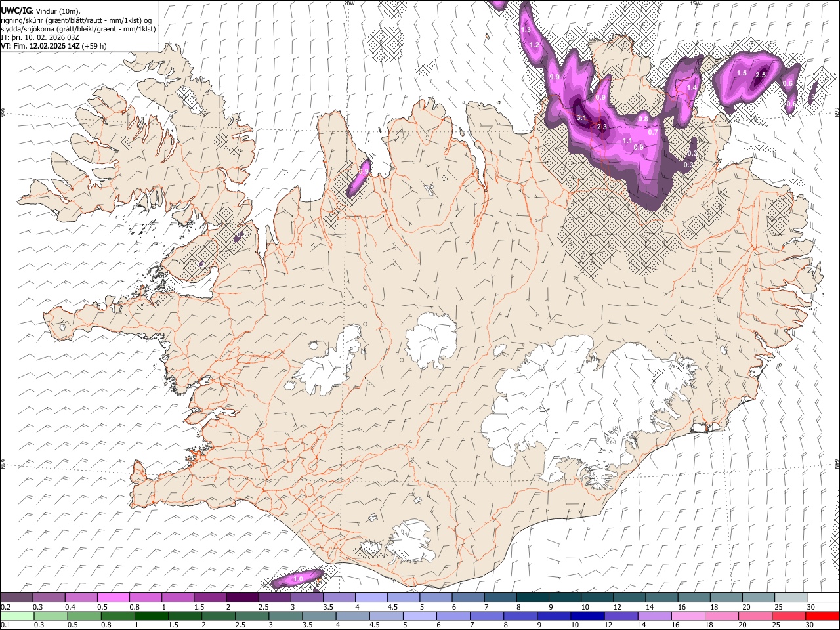Viewport: 840px width, 630px height.
Task: Click the 0.7 snowfall value on the map
Action: [x=653, y=132]
